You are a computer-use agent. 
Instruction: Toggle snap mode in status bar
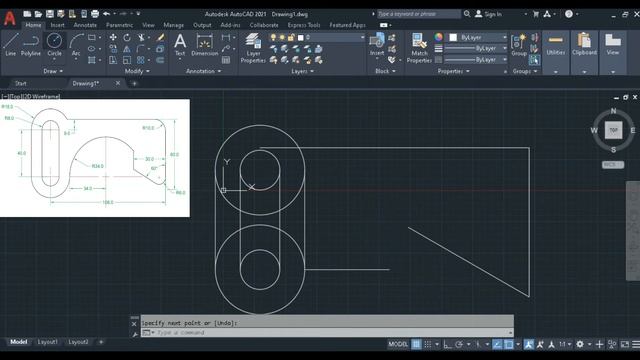tap(427, 344)
